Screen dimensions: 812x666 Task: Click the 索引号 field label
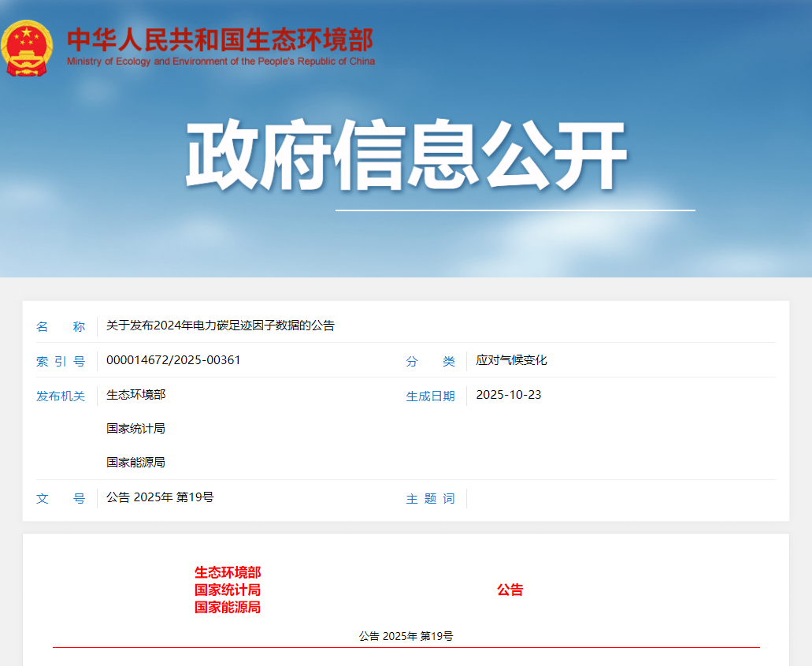[x=61, y=362]
